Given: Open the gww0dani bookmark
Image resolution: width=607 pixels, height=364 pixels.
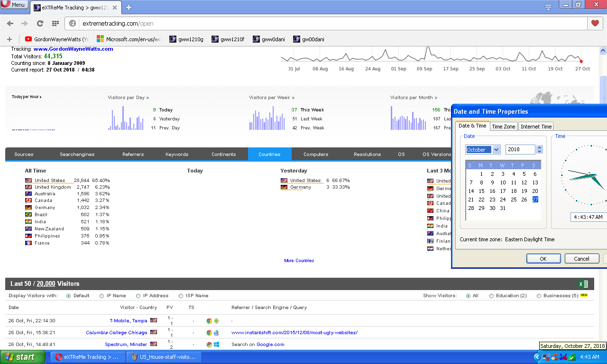Looking at the screenshot, I should tap(269, 39).
